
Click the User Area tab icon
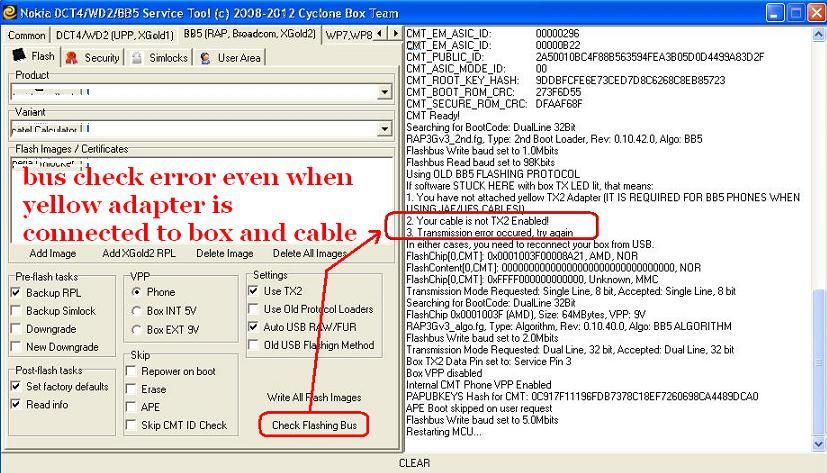click(206, 57)
